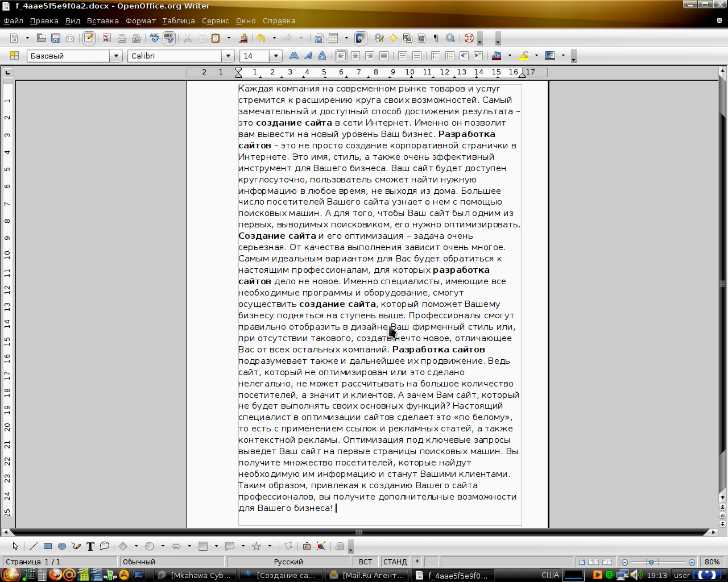The image size is (728, 582).
Task: Open Font Color dropdown arrow
Action: pos(510,56)
